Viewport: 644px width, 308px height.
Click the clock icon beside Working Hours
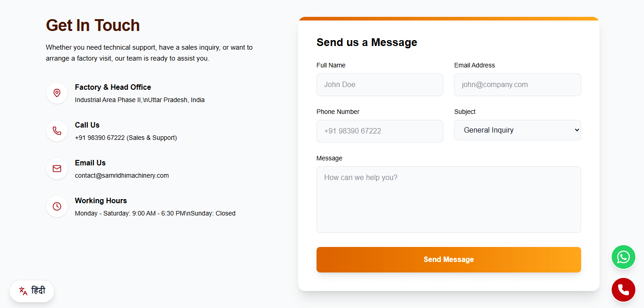point(57,206)
